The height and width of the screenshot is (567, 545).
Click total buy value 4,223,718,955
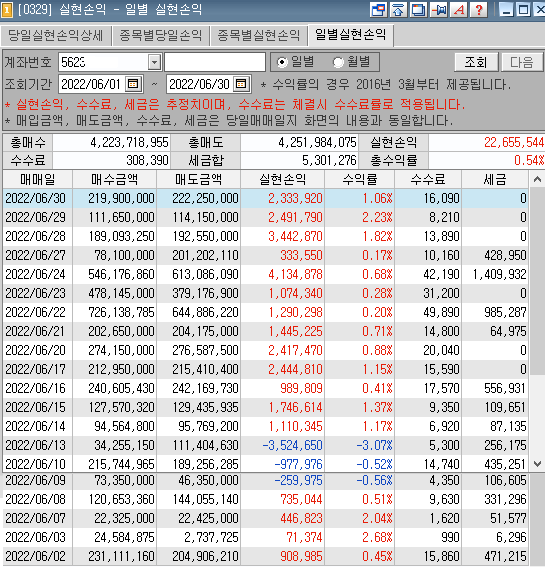(x=129, y=142)
